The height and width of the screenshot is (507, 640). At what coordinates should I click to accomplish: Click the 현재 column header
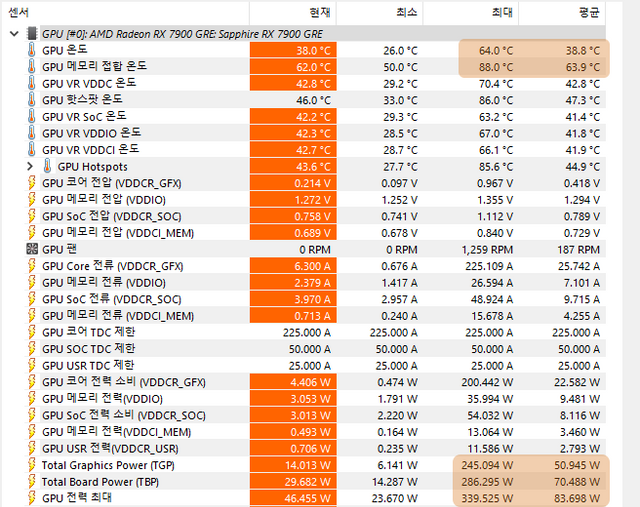tap(318, 12)
